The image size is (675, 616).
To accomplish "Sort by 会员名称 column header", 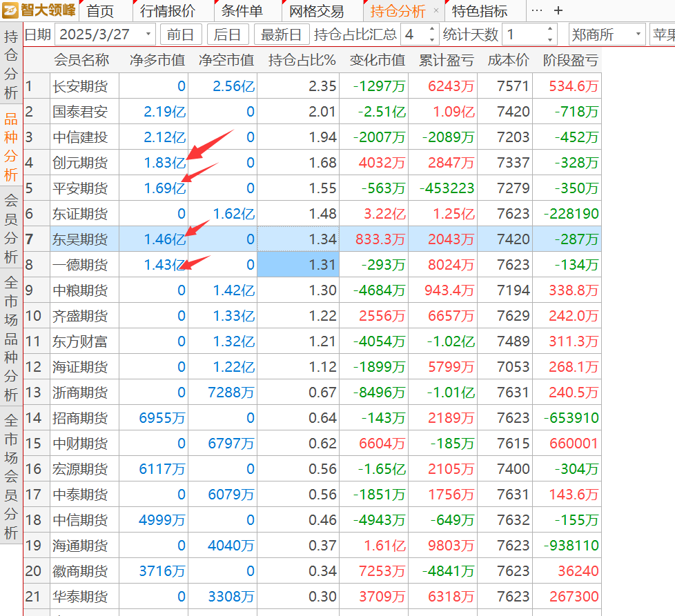I will click(x=82, y=60).
